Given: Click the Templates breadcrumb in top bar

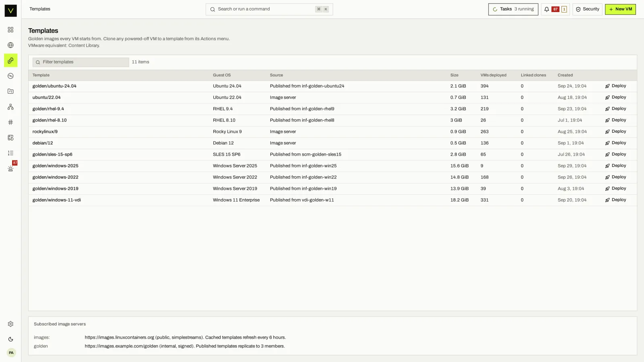Looking at the screenshot, I should point(40,9).
